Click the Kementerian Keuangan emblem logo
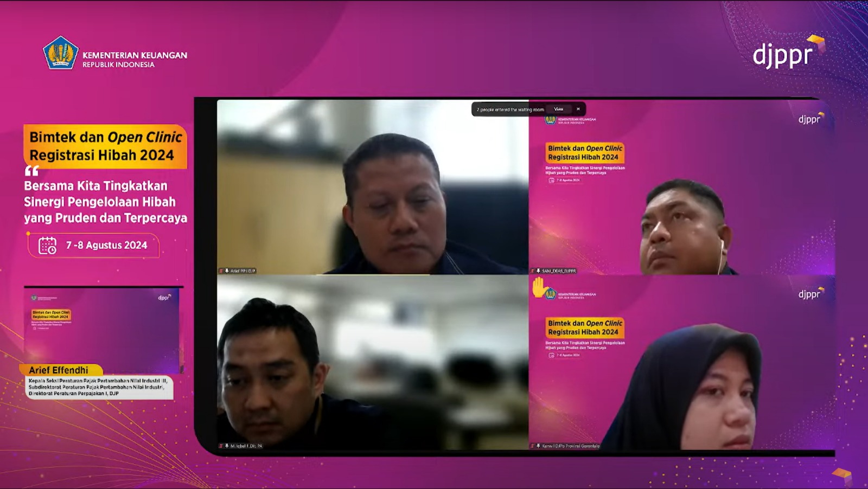The height and width of the screenshot is (489, 868). click(60, 53)
